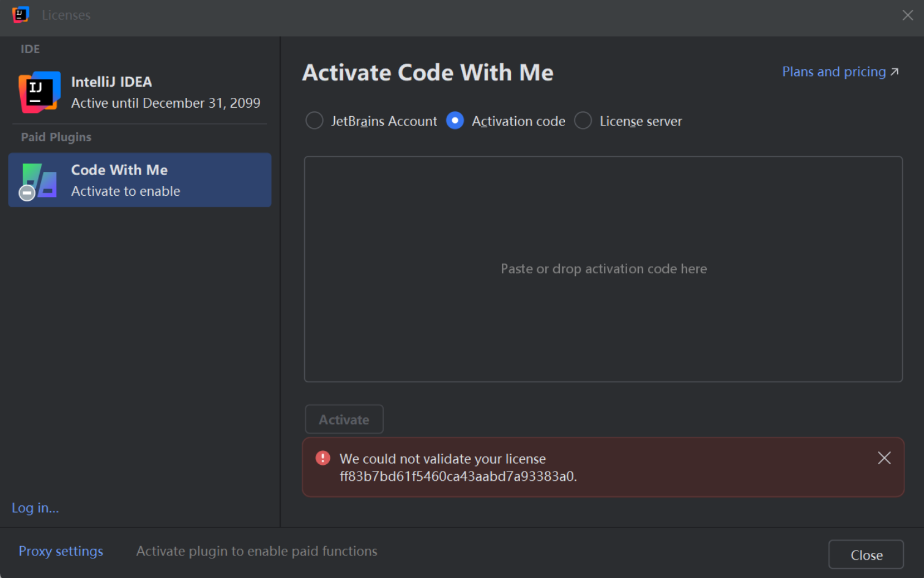Open Proxy settings
This screenshot has height=578, width=924.
61,551
